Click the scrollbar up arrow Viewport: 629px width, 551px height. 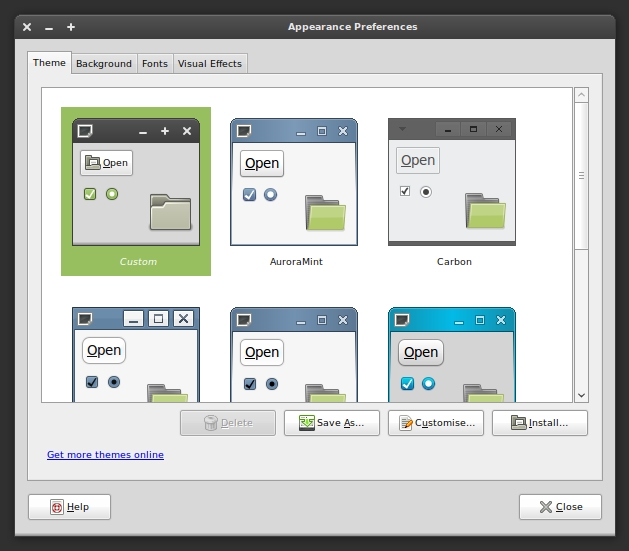[x=581, y=96]
